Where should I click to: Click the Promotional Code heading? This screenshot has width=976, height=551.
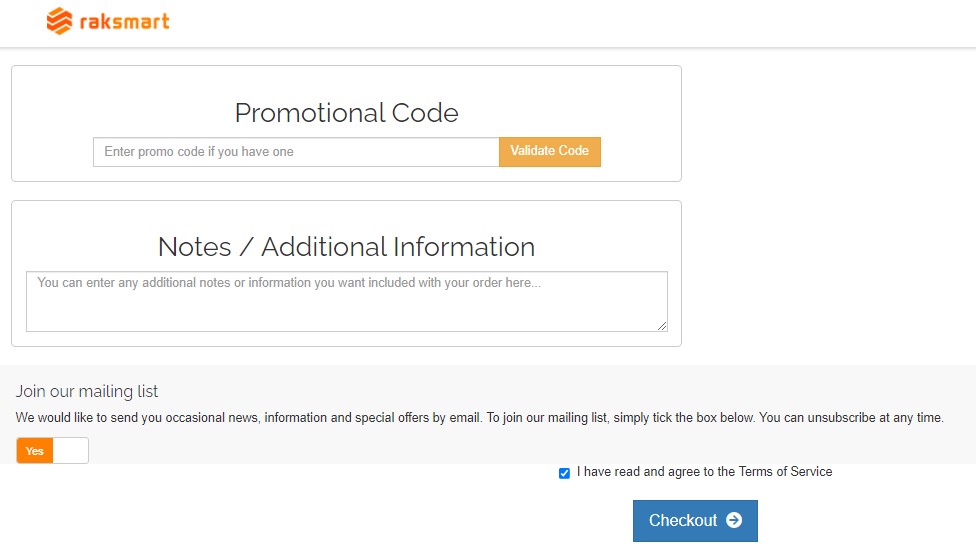point(346,113)
